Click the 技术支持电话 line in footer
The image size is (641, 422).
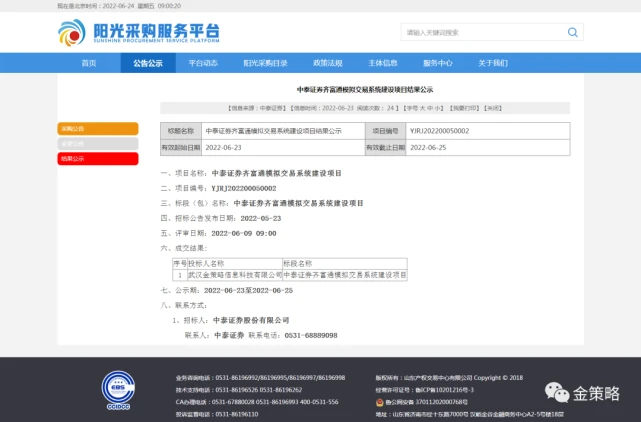click(x=239, y=390)
